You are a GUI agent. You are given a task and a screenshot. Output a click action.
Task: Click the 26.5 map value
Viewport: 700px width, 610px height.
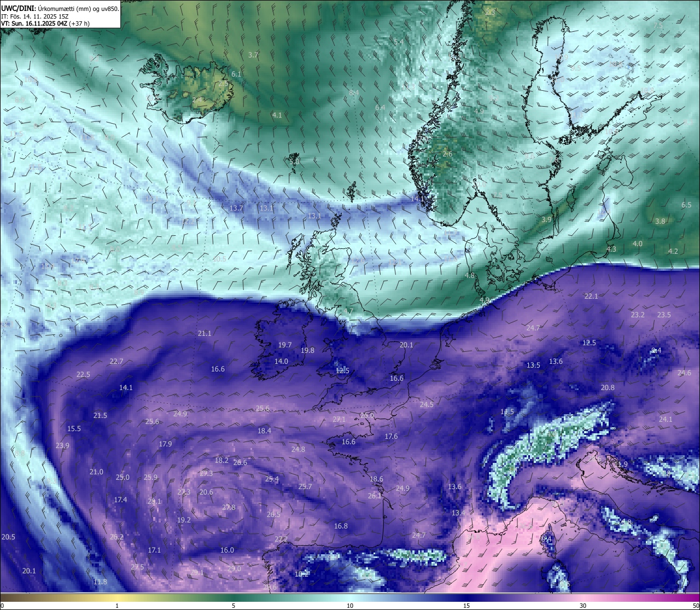click(273, 515)
